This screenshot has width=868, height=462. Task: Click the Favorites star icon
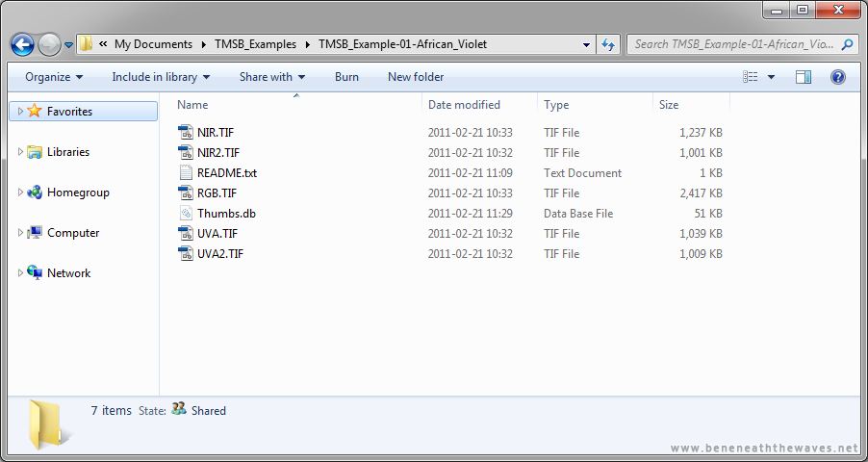[x=35, y=111]
